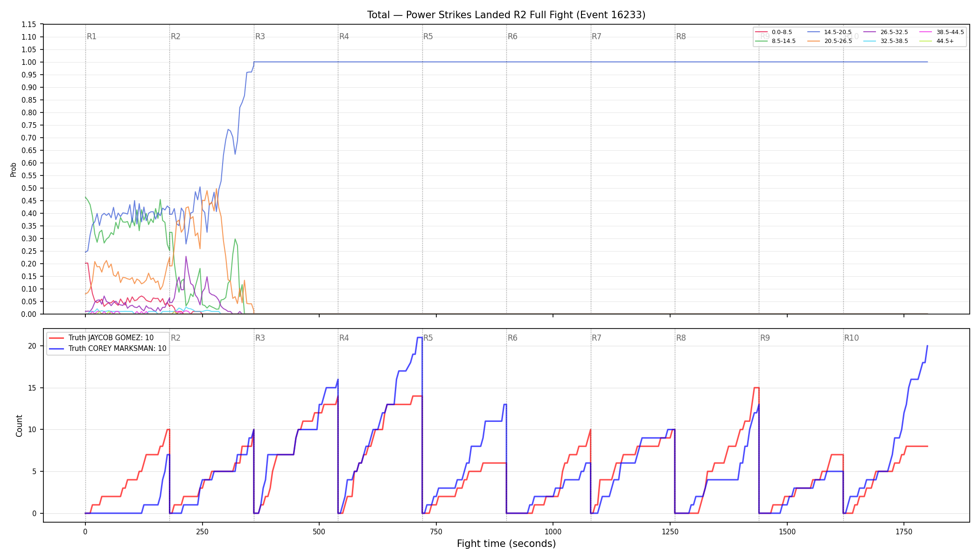
Task: Click the 0.50 tick on the Prob axis
Action: point(29,188)
